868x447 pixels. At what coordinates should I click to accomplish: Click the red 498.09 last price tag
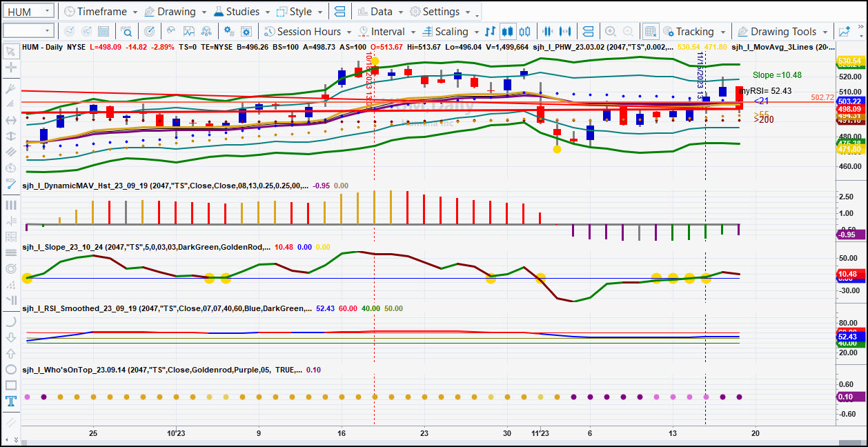pos(850,109)
